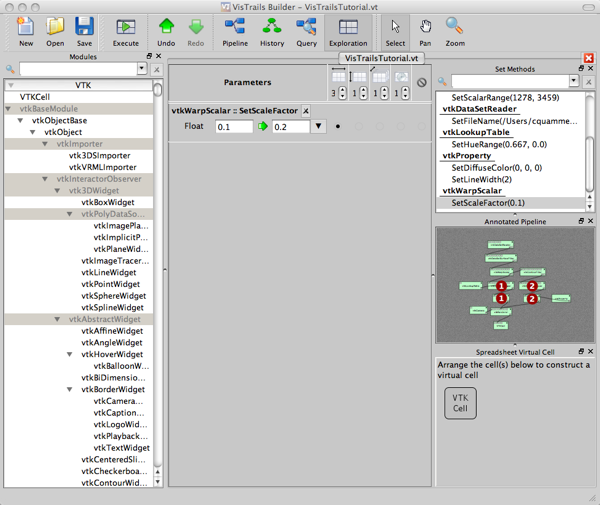
Task: Collapse the vtkImporter tree node
Action: click(x=45, y=144)
